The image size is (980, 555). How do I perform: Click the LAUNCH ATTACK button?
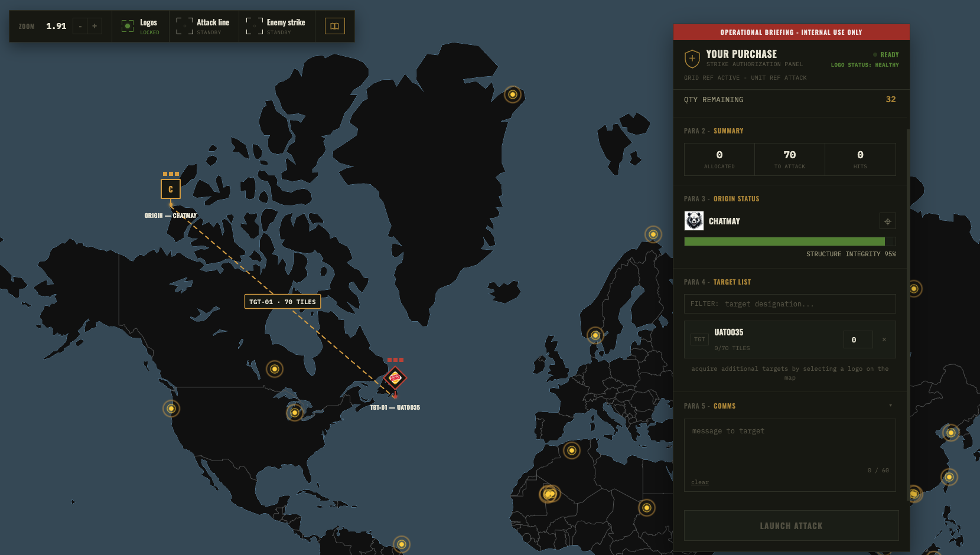791,525
